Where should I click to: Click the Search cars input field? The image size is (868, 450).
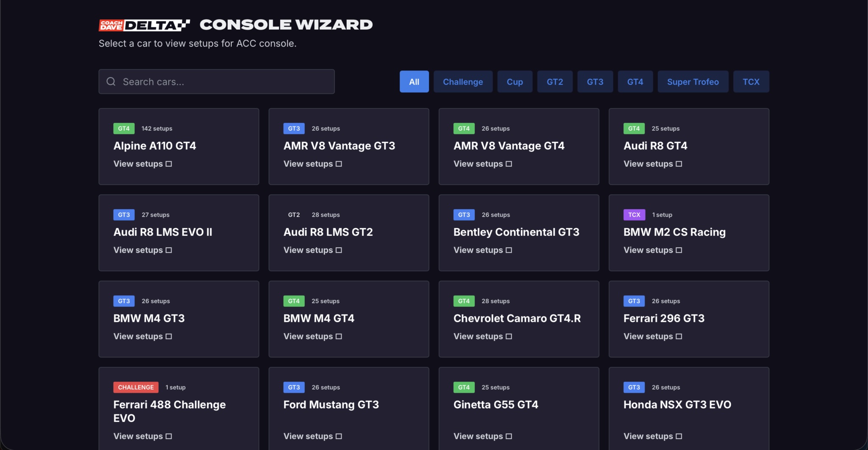(x=217, y=81)
